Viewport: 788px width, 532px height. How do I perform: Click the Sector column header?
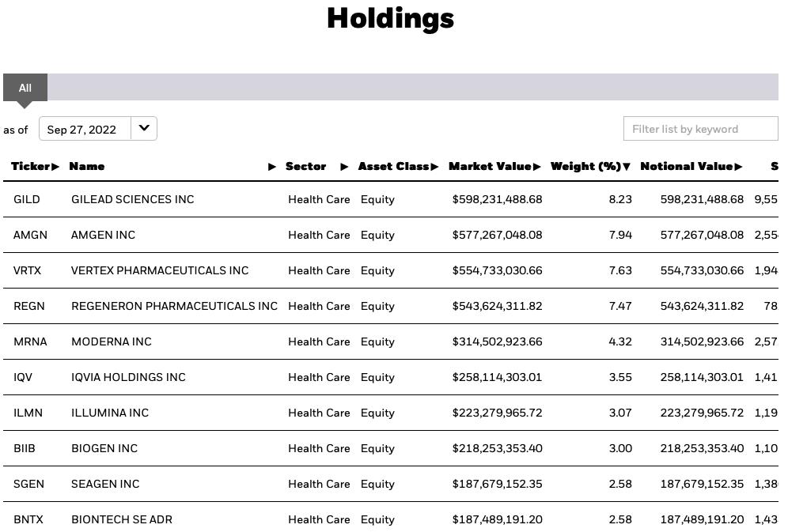[305, 166]
